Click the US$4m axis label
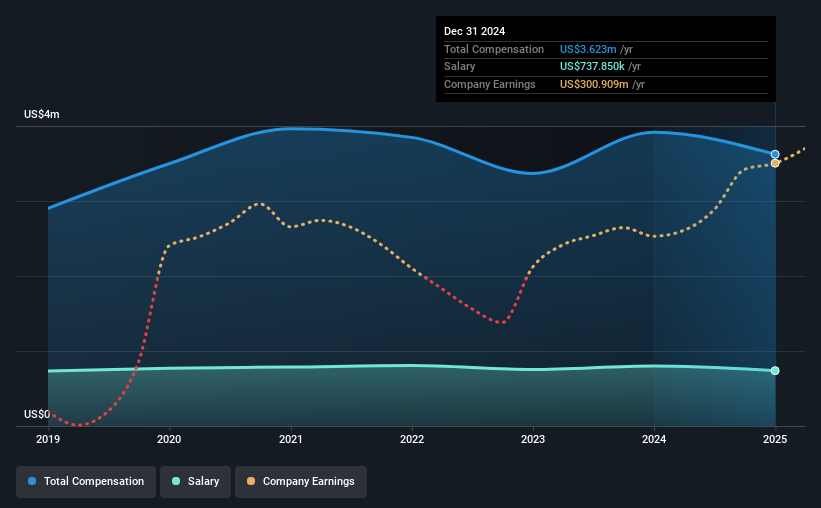Image resolution: width=821 pixels, height=508 pixels. 42,114
